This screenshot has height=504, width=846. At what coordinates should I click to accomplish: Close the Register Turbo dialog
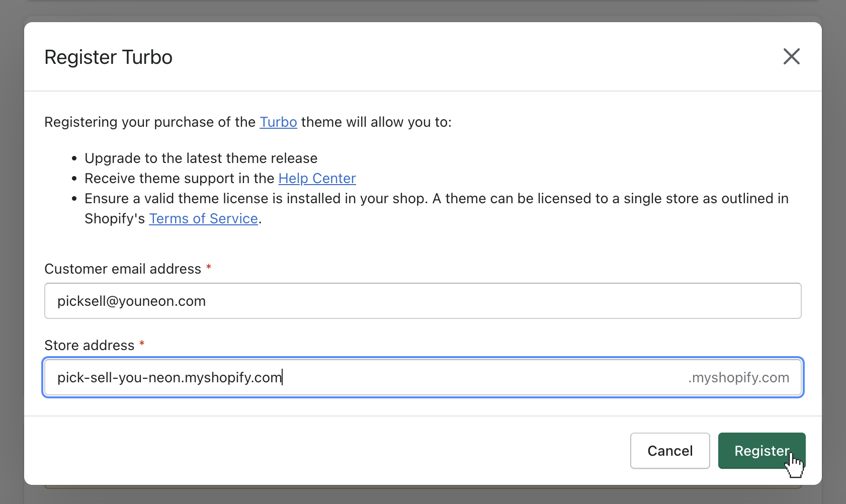coord(791,56)
